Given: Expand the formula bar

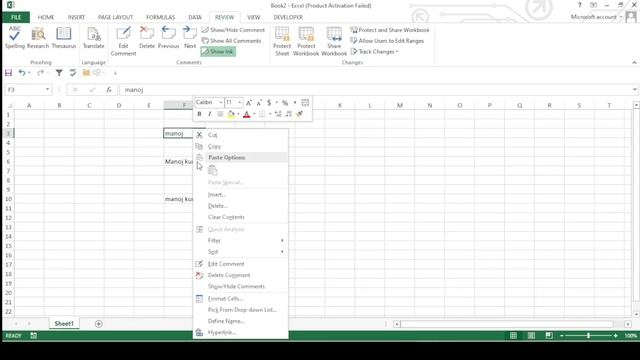Looking at the screenshot, I should [x=635, y=90].
